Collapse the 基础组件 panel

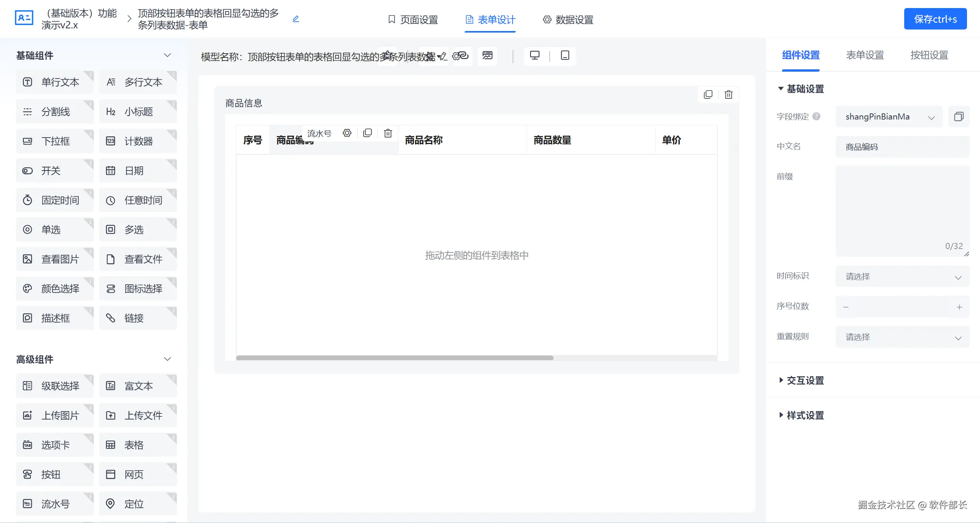pos(167,56)
